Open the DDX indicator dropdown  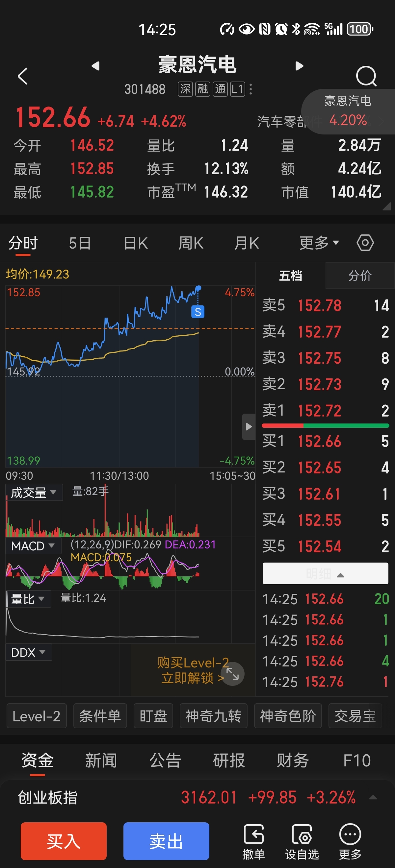pyautogui.click(x=29, y=653)
